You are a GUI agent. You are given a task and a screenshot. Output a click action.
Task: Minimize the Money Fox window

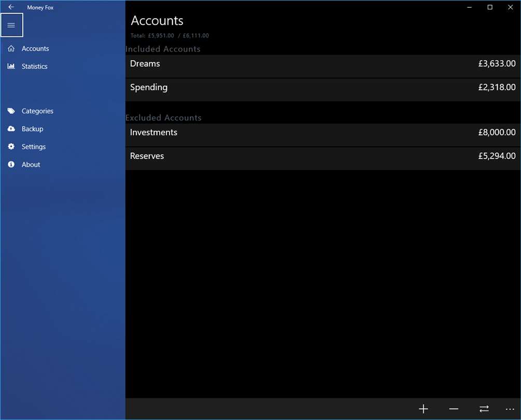pyautogui.click(x=469, y=7)
